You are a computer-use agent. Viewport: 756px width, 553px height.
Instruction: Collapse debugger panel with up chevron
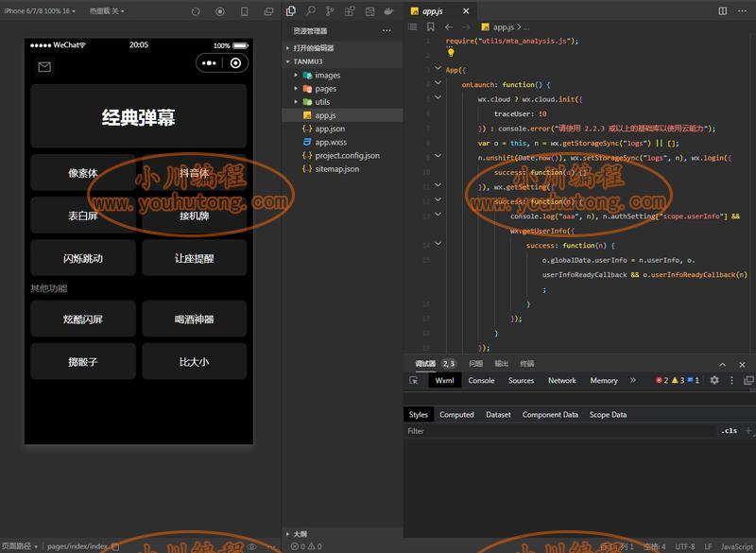(722, 365)
